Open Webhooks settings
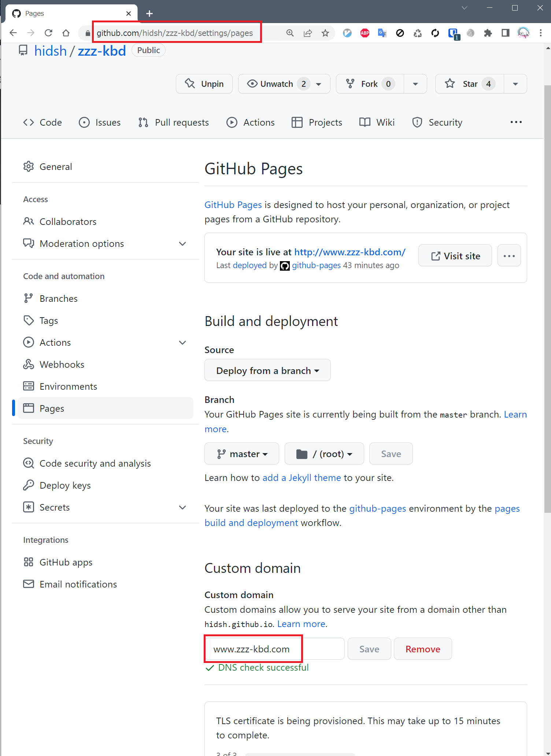This screenshot has width=551, height=756. coord(106,364)
